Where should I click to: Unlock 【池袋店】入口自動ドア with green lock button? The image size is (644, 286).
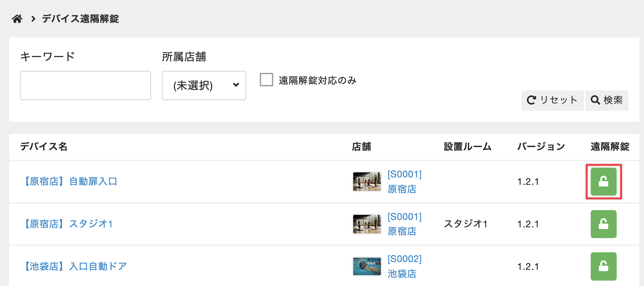pyautogui.click(x=604, y=266)
